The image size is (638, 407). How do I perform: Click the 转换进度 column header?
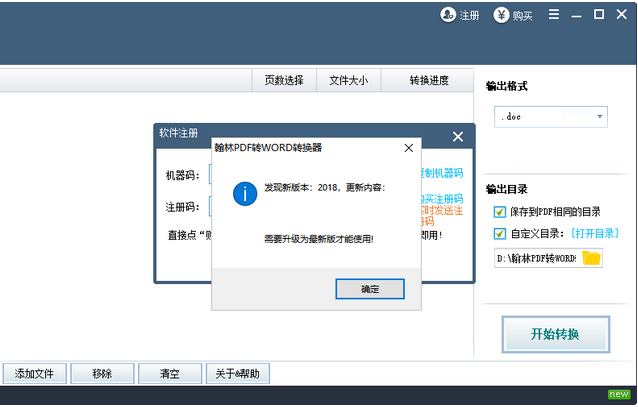(x=427, y=80)
